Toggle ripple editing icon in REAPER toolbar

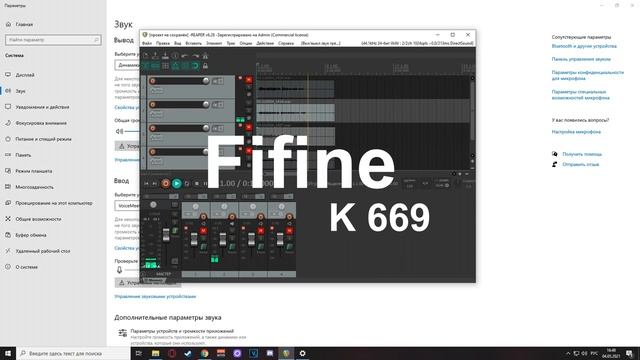click(x=165, y=66)
